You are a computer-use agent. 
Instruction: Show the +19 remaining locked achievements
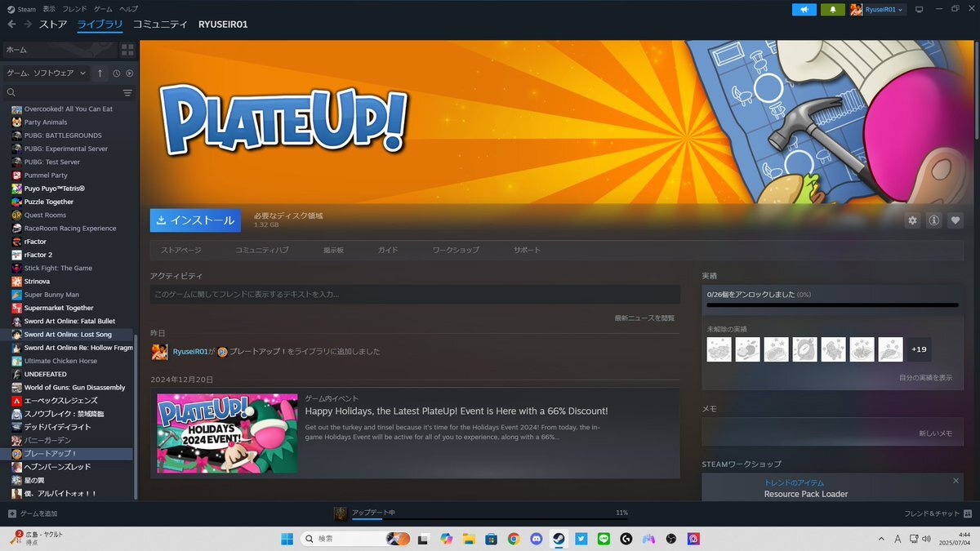click(x=919, y=349)
